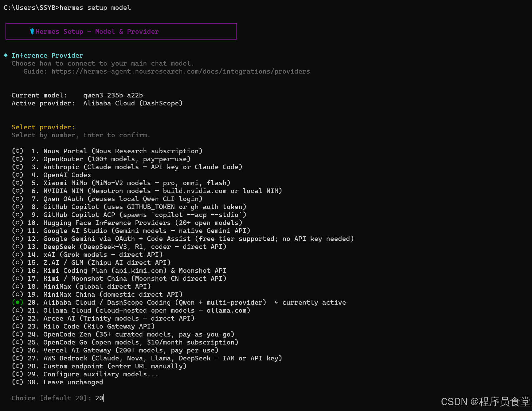532x411 pixels.
Task: Click the Kimi Coding Plan row text
Action: 135,271
